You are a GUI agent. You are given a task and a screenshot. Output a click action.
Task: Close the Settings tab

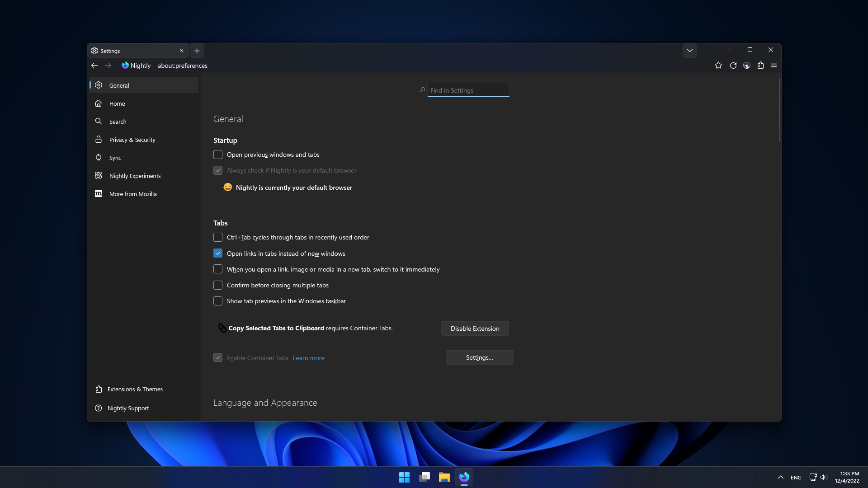tap(182, 51)
